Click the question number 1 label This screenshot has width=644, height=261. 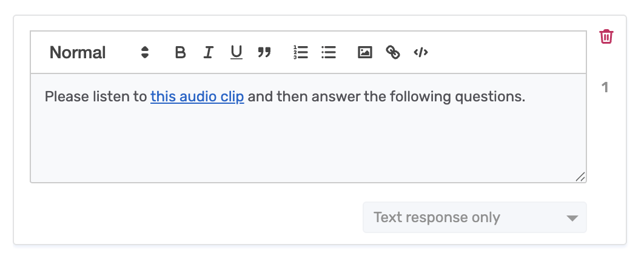point(605,88)
